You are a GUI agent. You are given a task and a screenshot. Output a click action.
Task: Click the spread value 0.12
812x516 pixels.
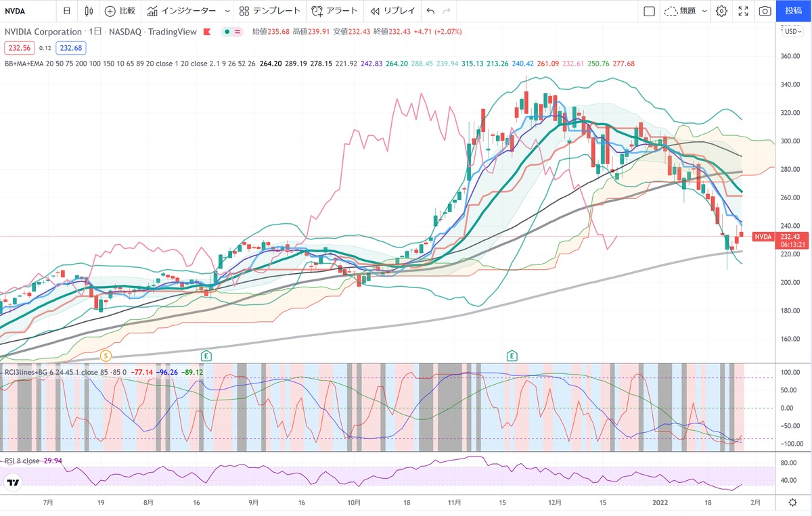tap(45, 48)
